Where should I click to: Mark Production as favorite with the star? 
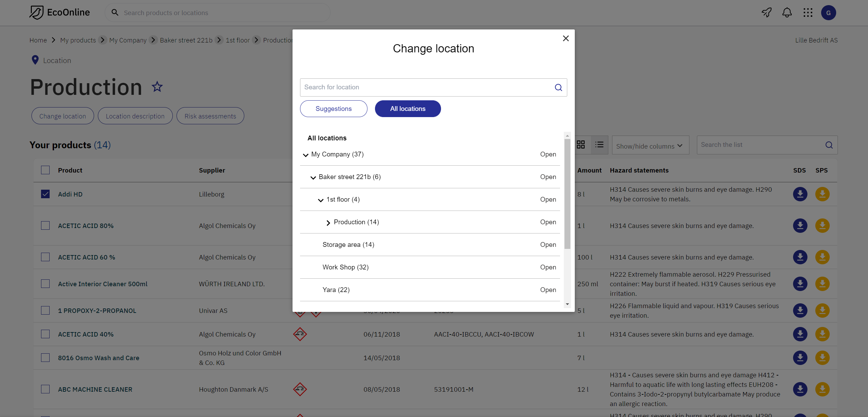click(x=157, y=87)
